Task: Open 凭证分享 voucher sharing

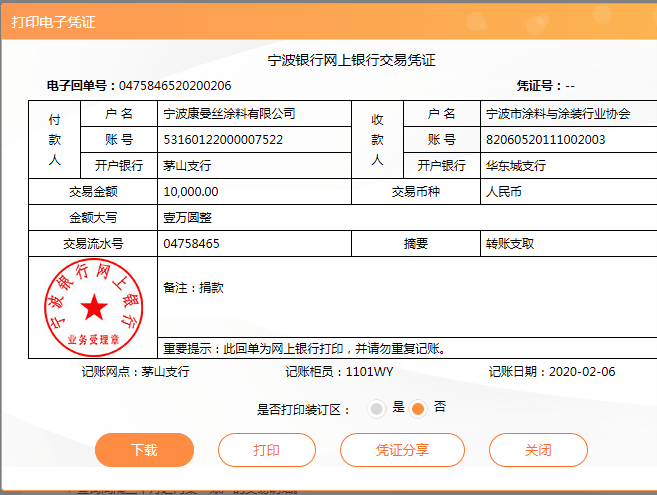Action: (x=402, y=450)
